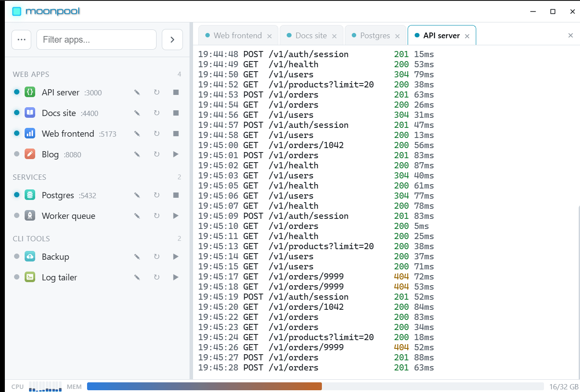
Task: Open the three-dots options menu
Action: pyautogui.click(x=21, y=40)
